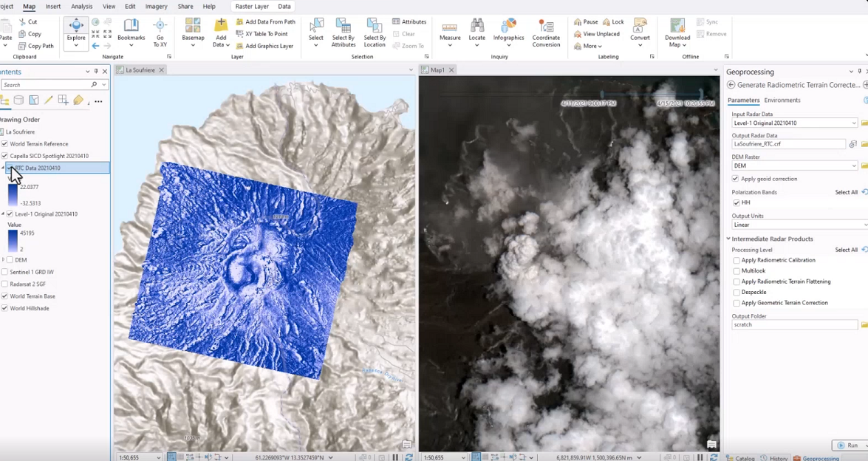The width and height of the screenshot is (868, 461).
Task: Open the Imagery ribbon tab
Action: [x=156, y=7]
